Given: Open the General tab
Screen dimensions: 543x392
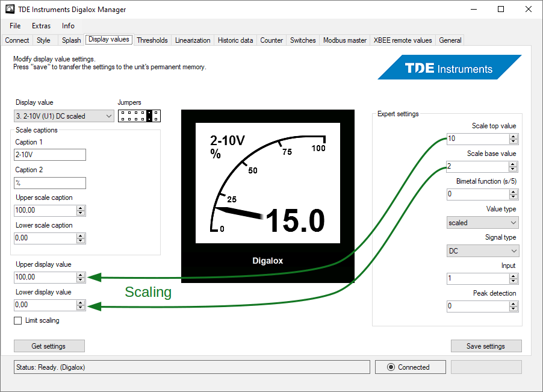Looking at the screenshot, I should tap(450, 40).
